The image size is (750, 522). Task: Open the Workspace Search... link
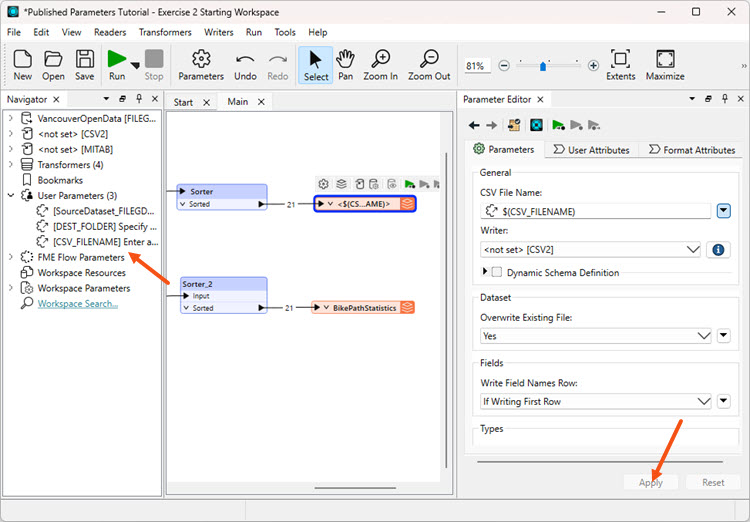77,304
